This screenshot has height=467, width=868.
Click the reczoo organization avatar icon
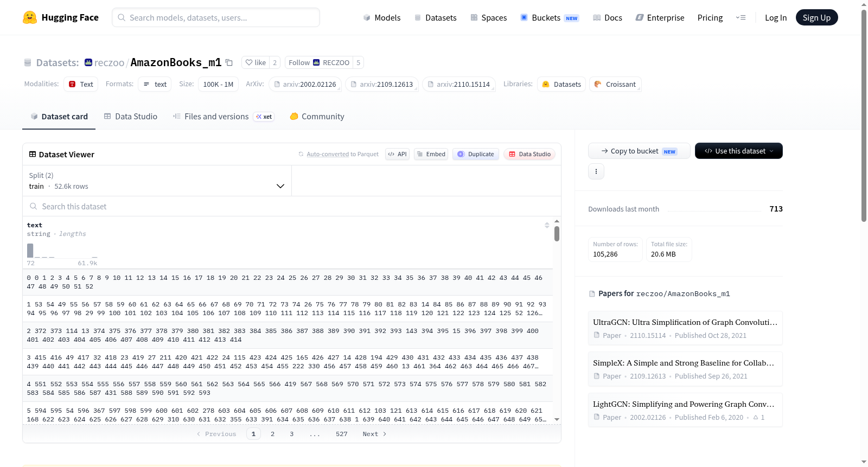(x=88, y=62)
